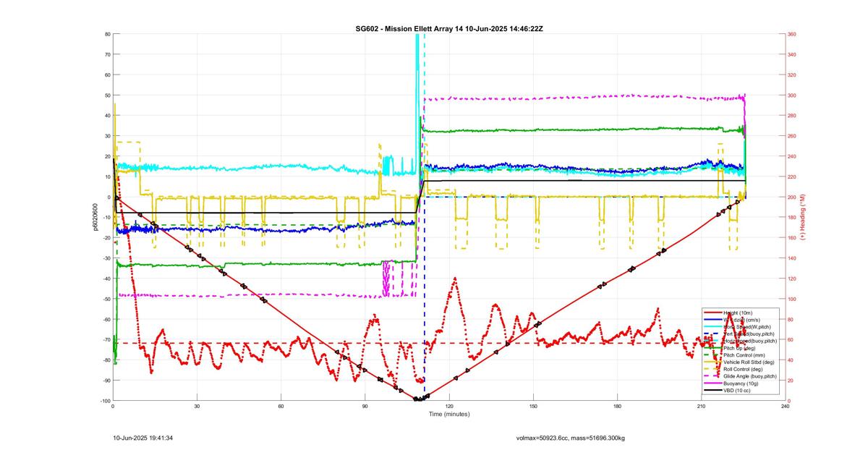868x450 pixels.
Task: Select the '210' tick on the time axis
Action: (x=701, y=407)
